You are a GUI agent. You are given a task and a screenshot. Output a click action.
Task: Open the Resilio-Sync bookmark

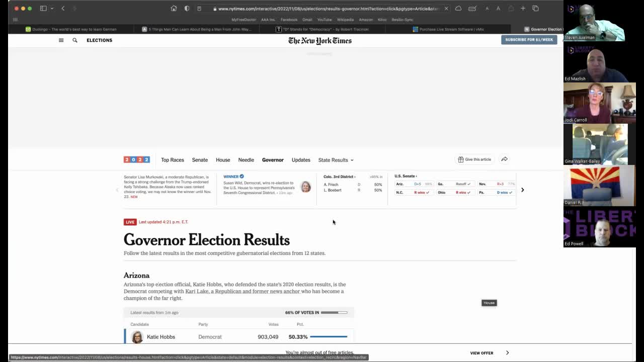(402, 20)
